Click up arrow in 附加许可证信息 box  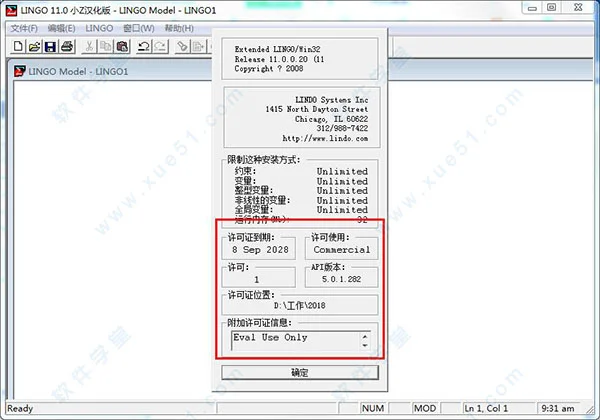point(365,336)
